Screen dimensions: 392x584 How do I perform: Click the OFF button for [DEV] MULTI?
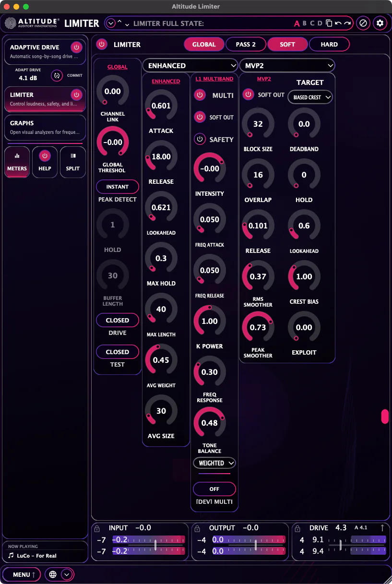click(x=214, y=489)
